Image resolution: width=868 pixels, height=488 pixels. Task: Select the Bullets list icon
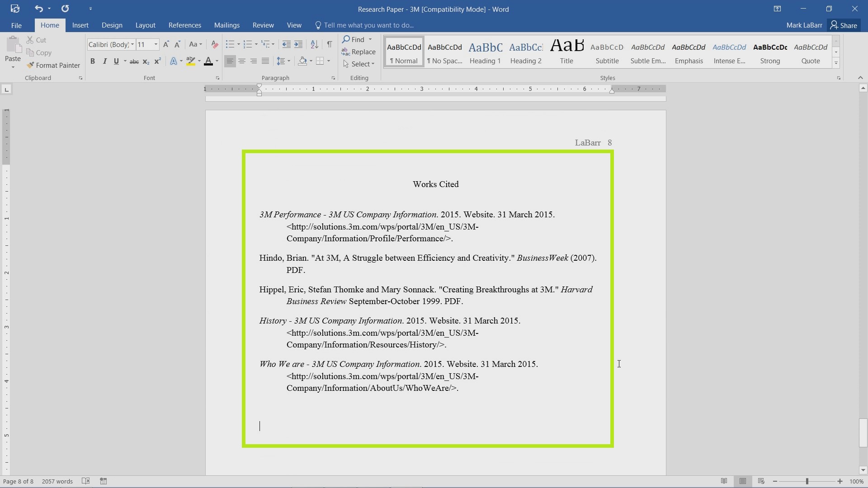point(230,44)
